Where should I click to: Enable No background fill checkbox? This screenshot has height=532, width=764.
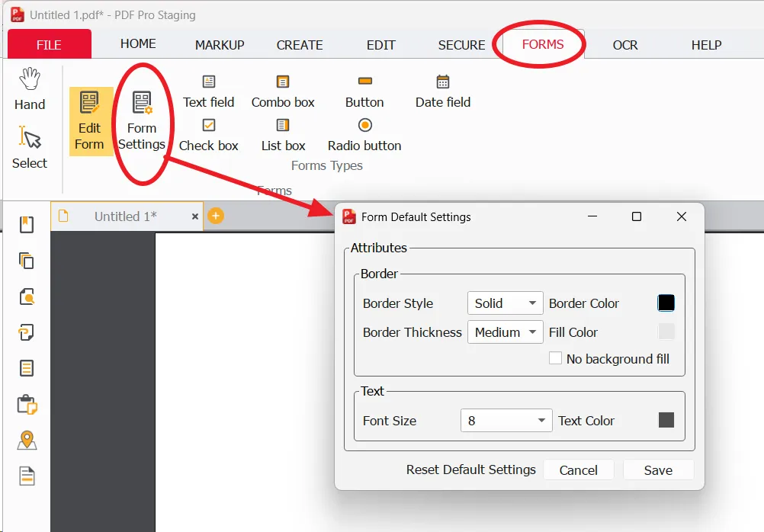555,358
